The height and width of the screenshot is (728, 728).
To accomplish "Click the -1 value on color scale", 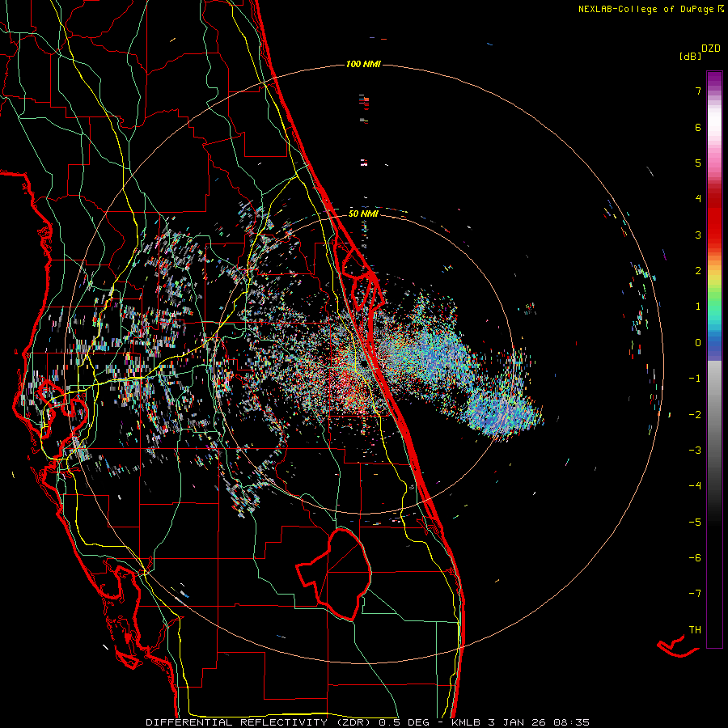I will click(x=695, y=379).
